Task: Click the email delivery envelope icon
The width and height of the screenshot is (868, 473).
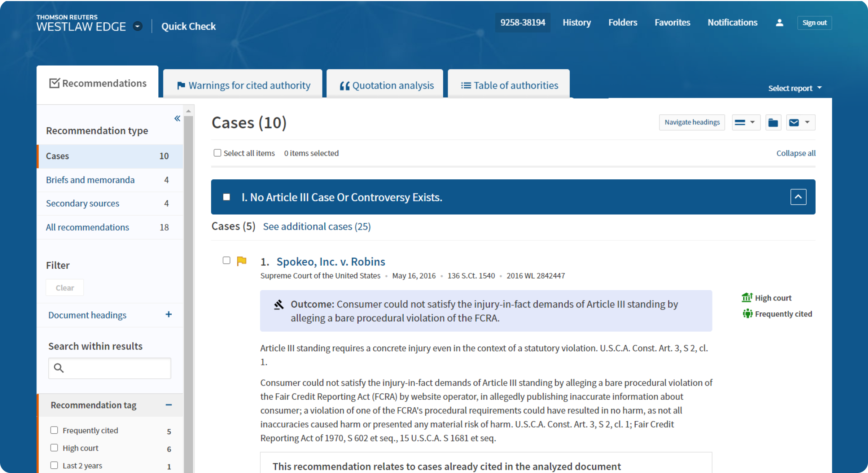Action: 794,123
